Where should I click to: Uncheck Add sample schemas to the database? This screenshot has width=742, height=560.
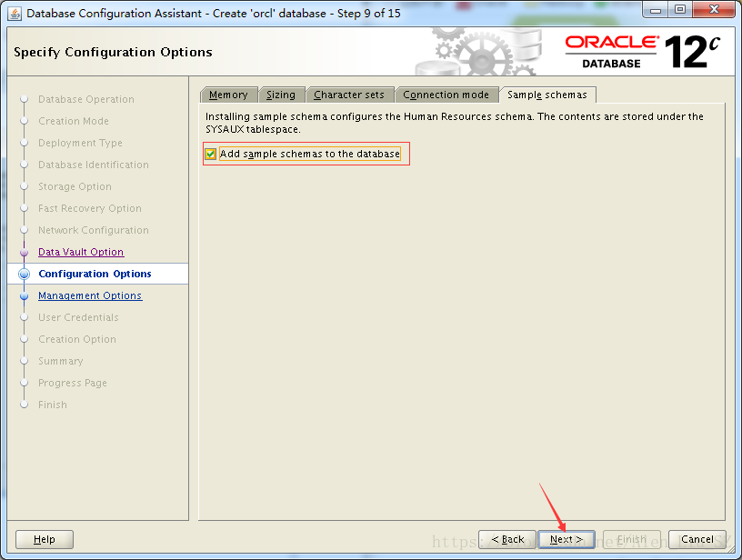211,155
